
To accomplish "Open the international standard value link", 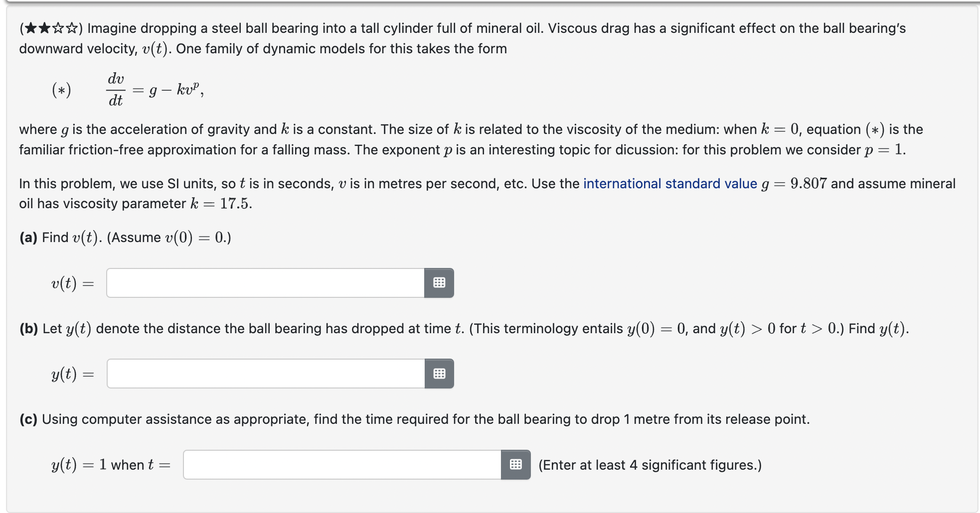I will [670, 184].
